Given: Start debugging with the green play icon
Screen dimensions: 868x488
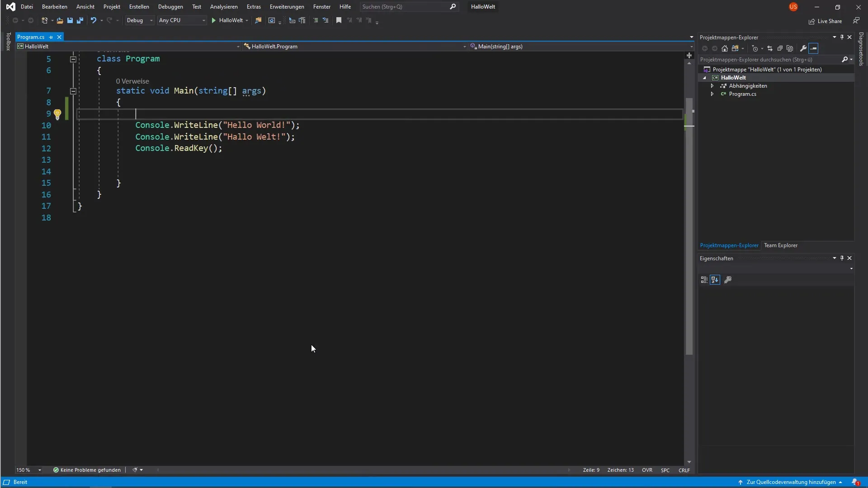Looking at the screenshot, I should click(214, 20).
